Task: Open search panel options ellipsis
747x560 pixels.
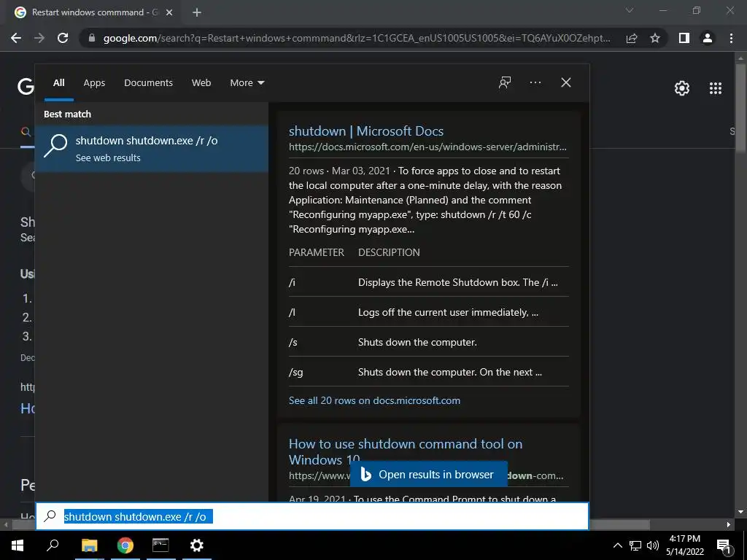Action: pos(535,82)
